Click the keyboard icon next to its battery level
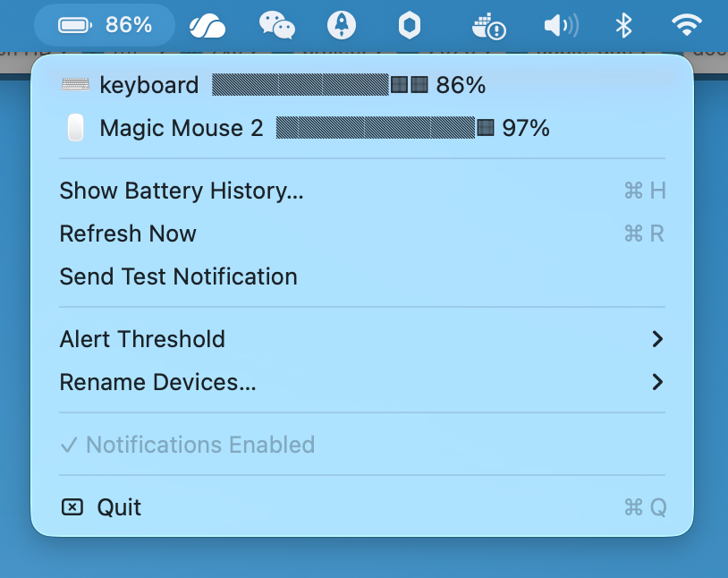Screen dimensions: 728x578 (x=75, y=84)
